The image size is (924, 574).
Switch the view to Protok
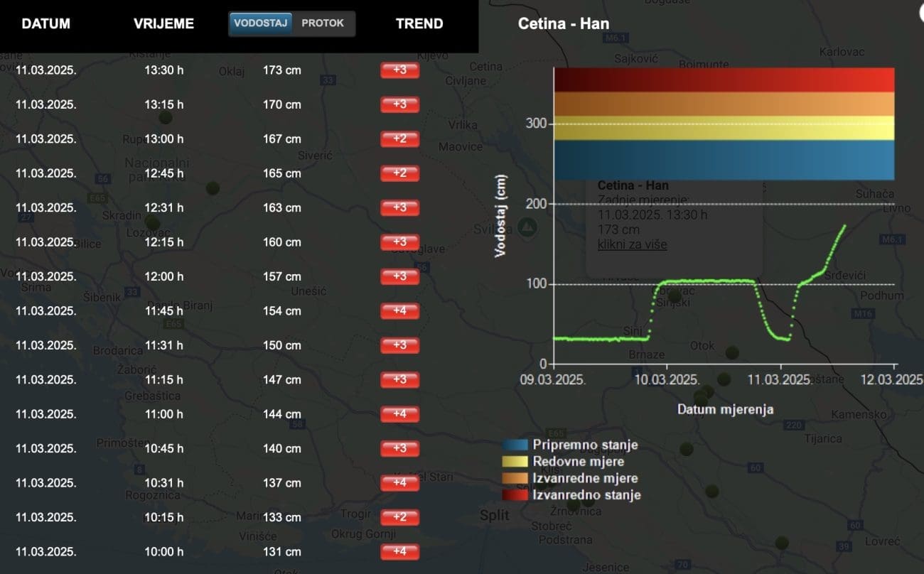tap(323, 23)
